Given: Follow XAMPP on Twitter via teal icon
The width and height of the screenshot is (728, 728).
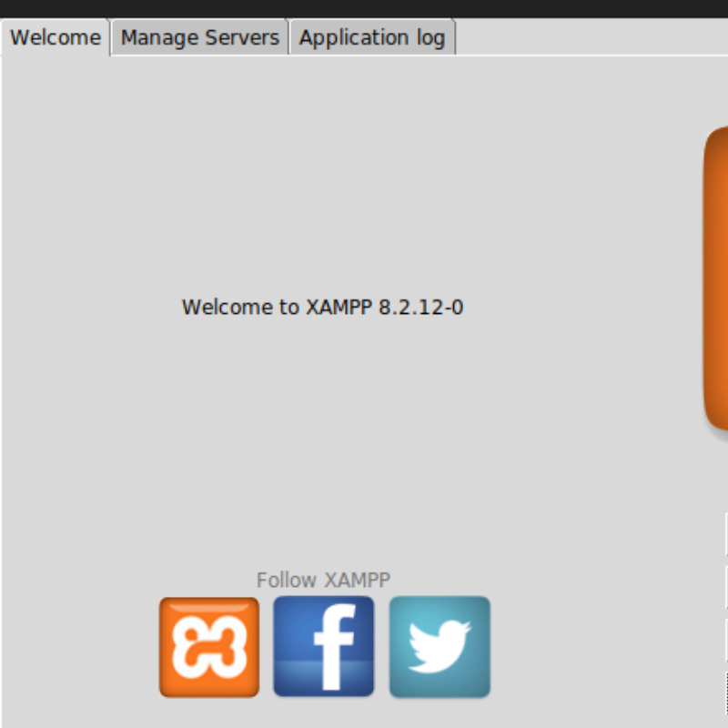Looking at the screenshot, I should coord(440,647).
